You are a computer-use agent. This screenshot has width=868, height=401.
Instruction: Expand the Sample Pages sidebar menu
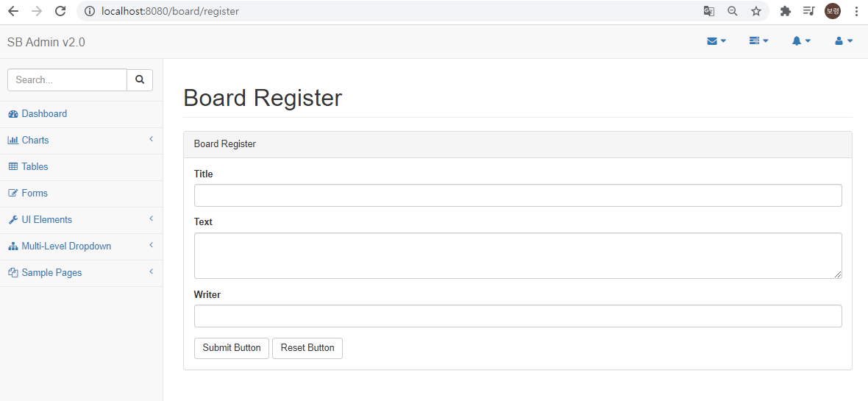[82, 273]
